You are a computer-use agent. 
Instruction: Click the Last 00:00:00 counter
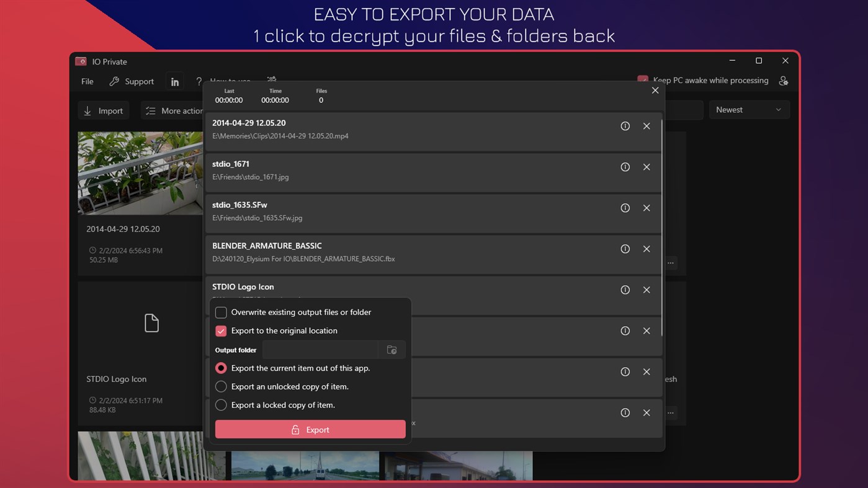pyautogui.click(x=229, y=96)
